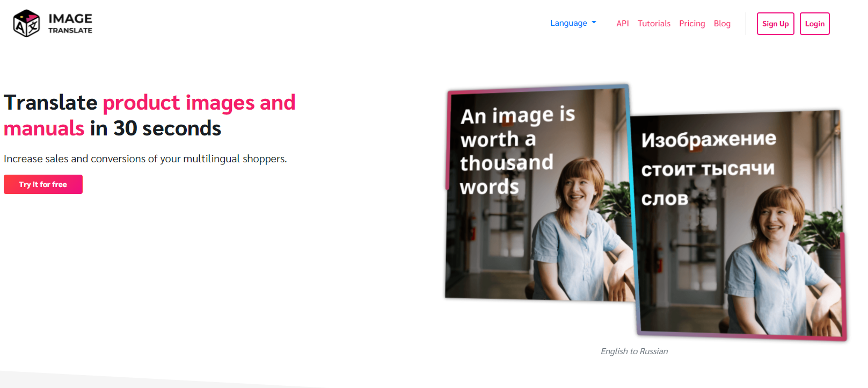Screen dimensions: 868x388
Task: Click the Image Translate cube logo icon
Action: pos(26,23)
